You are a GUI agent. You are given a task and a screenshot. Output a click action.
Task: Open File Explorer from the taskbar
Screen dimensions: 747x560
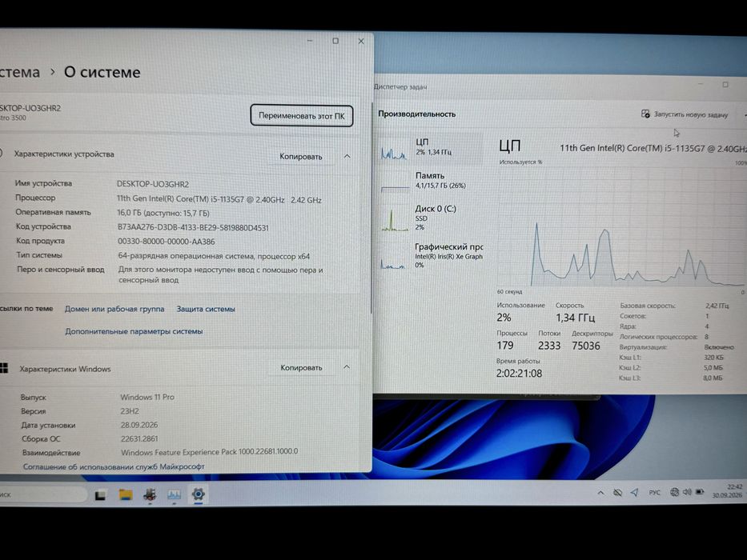click(125, 495)
